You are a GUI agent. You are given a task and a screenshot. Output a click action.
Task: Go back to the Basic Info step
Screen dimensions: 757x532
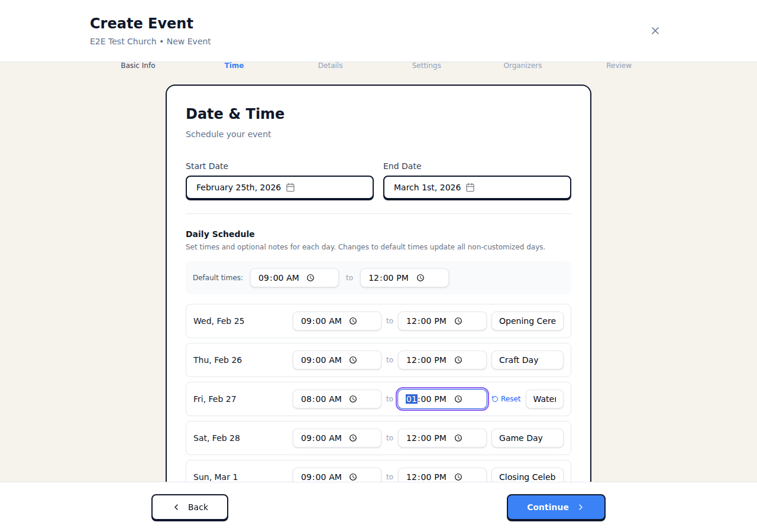click(x=137, y=66)
